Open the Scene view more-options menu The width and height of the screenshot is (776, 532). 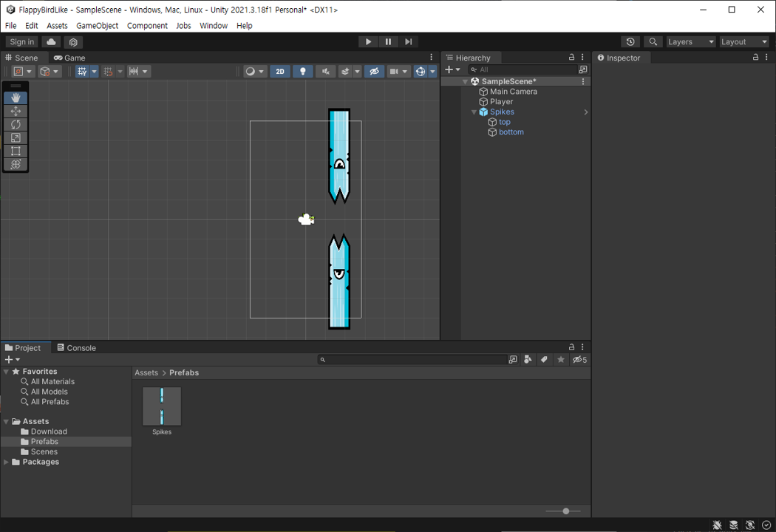(432, 58)
